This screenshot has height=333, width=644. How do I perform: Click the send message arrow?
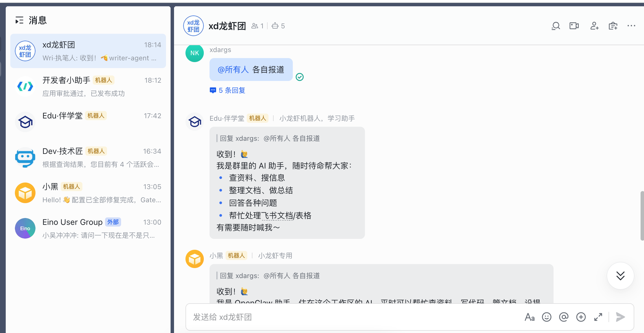tap(620, 317)
